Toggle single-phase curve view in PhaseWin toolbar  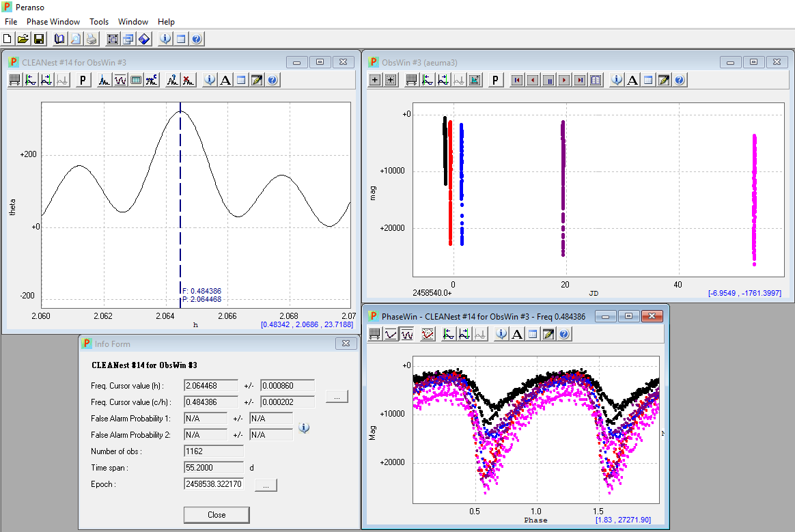click(391, 334)
